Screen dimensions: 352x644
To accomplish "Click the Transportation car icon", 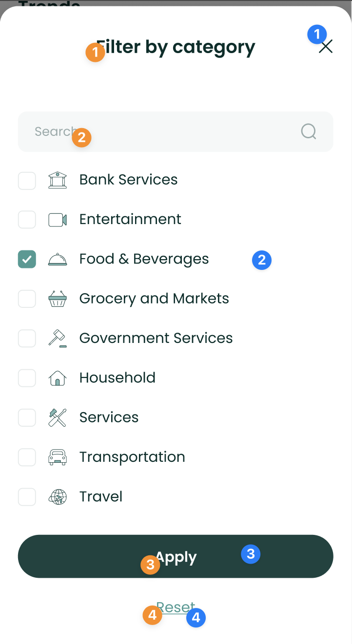I will point(58,457).
